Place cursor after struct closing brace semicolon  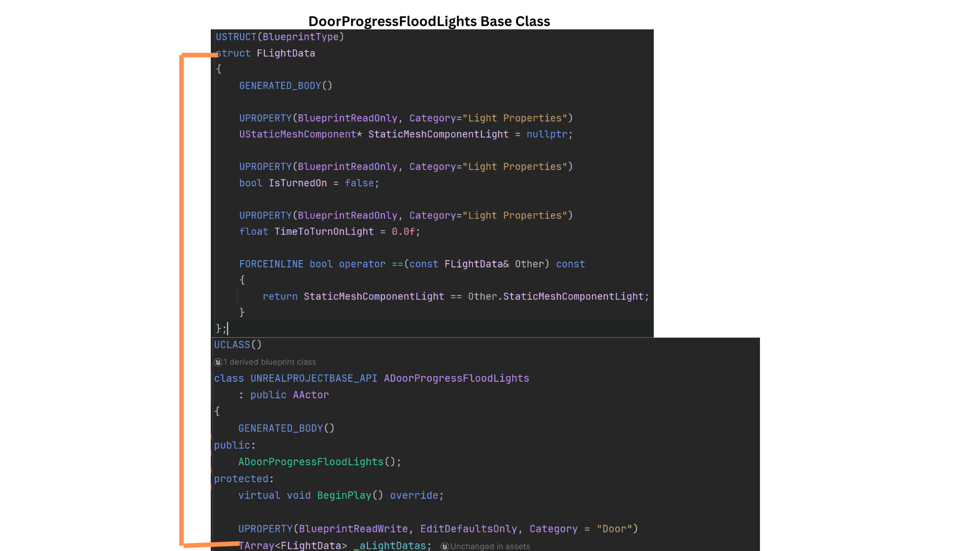[227, 329]
